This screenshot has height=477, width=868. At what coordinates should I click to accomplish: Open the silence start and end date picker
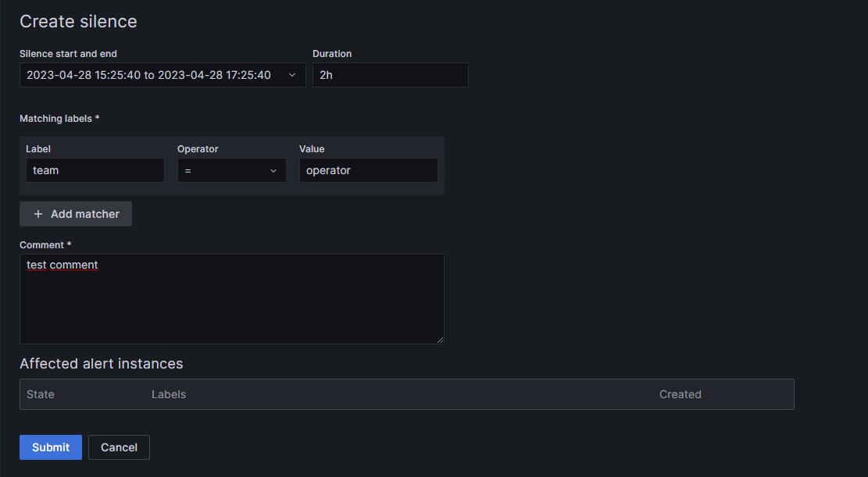pyautogui.click(x=156, y=75)
